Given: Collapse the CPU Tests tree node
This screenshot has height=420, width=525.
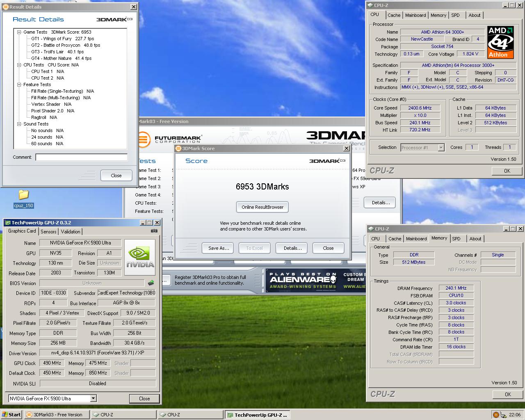Looking at the screenshot, I should pyautogui.click(x=19, y=65).
